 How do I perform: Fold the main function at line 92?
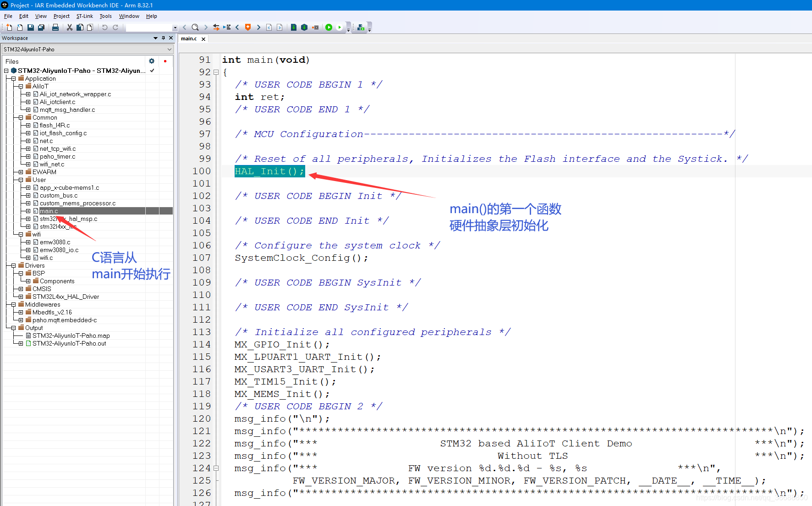point(216,72)
